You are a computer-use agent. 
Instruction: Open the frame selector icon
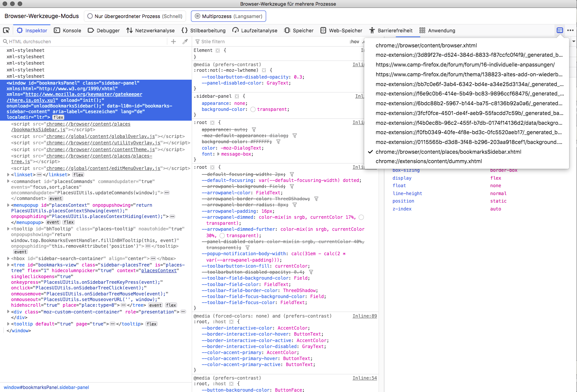point(560,30)
